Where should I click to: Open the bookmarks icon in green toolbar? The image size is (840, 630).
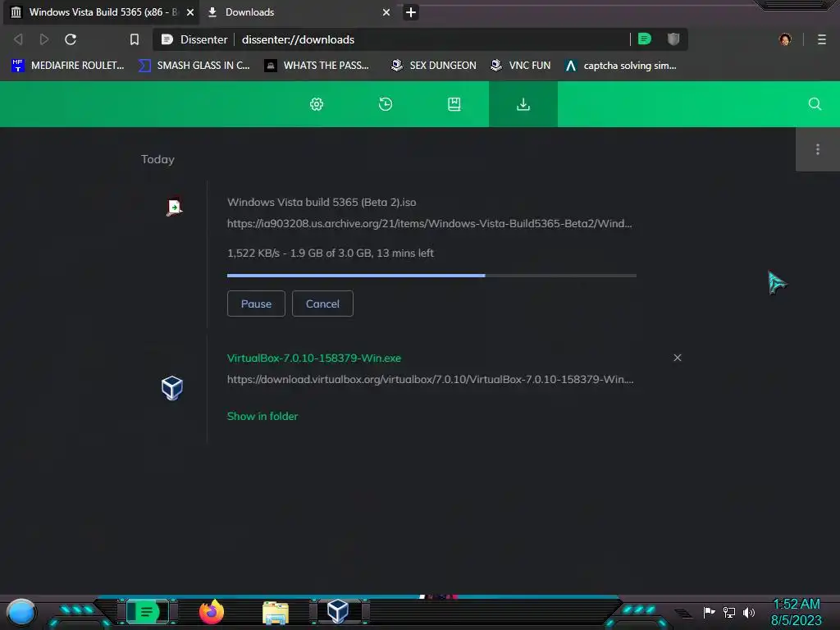[x=454, y=104]
